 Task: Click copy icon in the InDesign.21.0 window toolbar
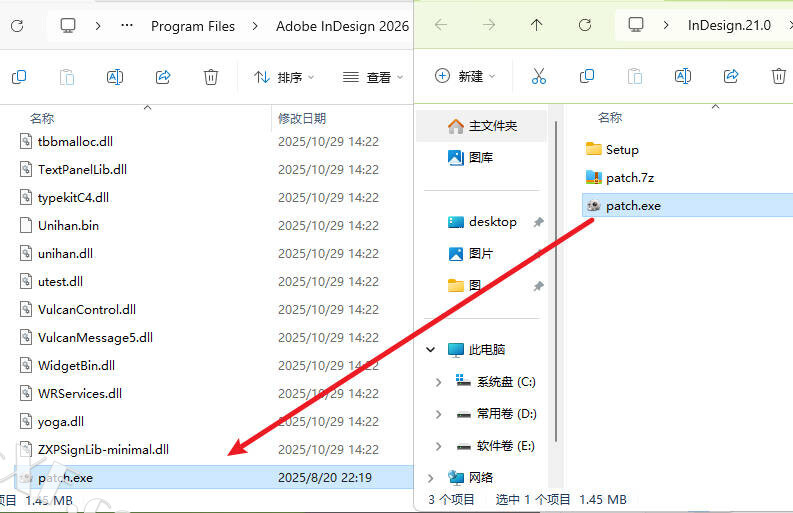[587, 76]
